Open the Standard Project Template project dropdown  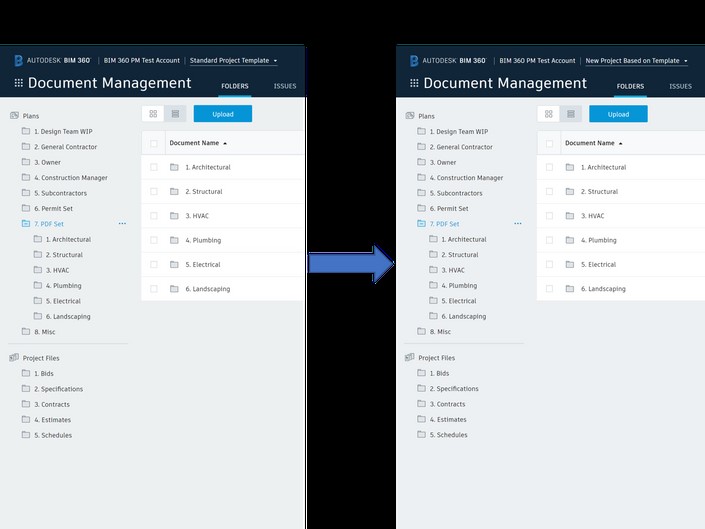click(x=234, y=60)
